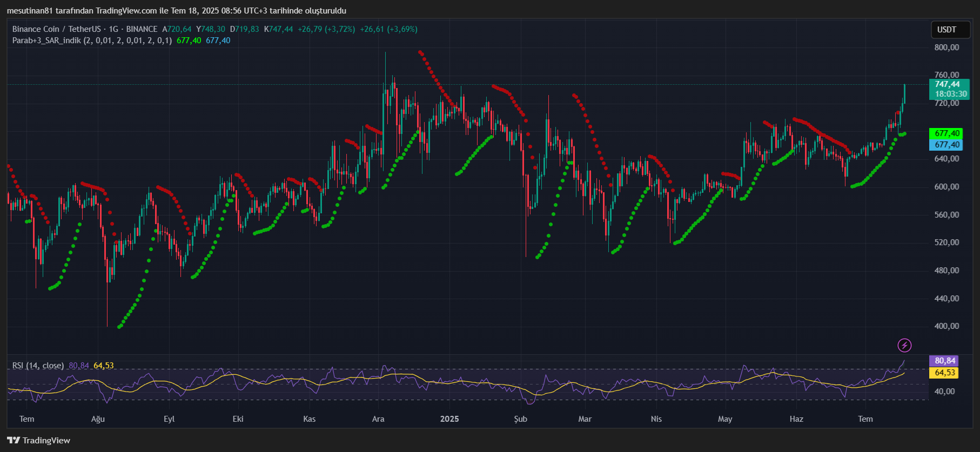Viewport: 980px width, 452px height.
Task: Select the Binance Coin / TetherUS symbol title
Action: [x=85, y=29]
